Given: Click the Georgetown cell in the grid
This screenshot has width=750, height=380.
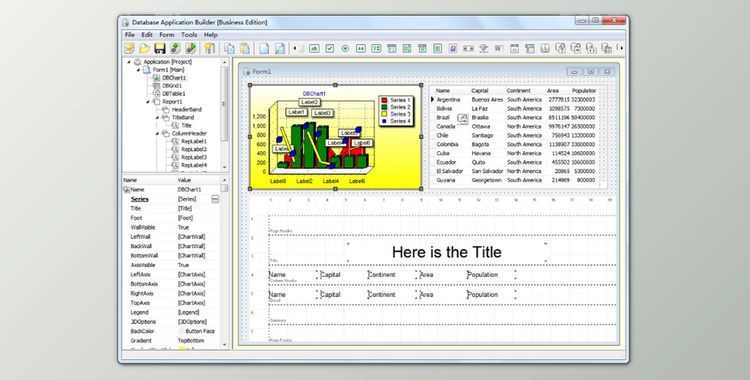Looking at the screenshot, I should [486, 180].
